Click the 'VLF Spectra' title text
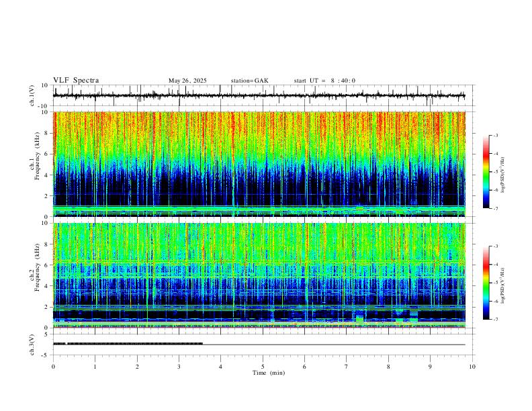 tap(76, 81)
